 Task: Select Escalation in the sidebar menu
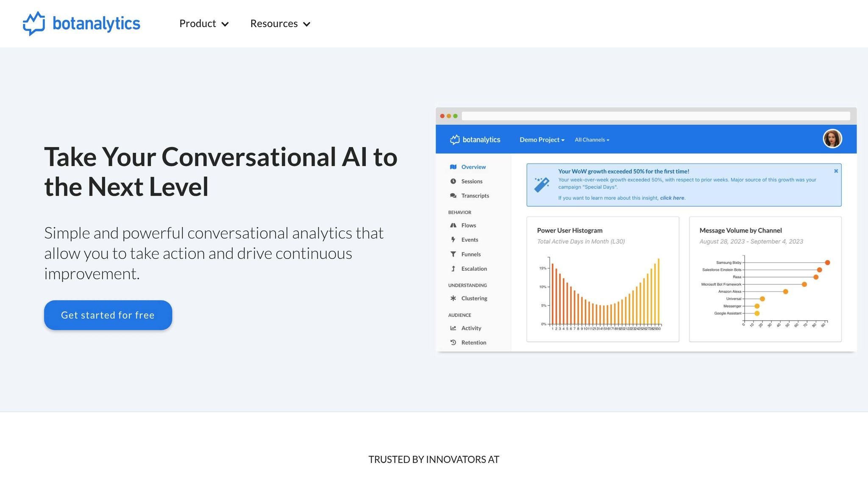pos(473,269)
